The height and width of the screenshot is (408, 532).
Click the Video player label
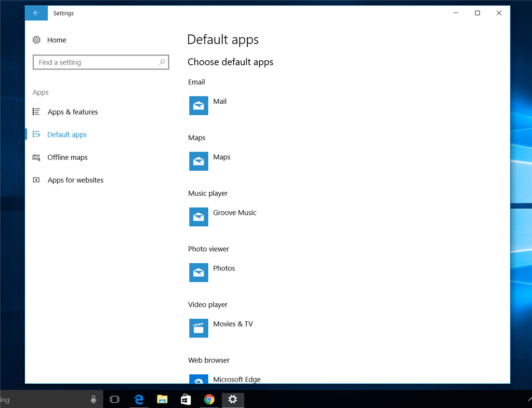pos(208,305)
